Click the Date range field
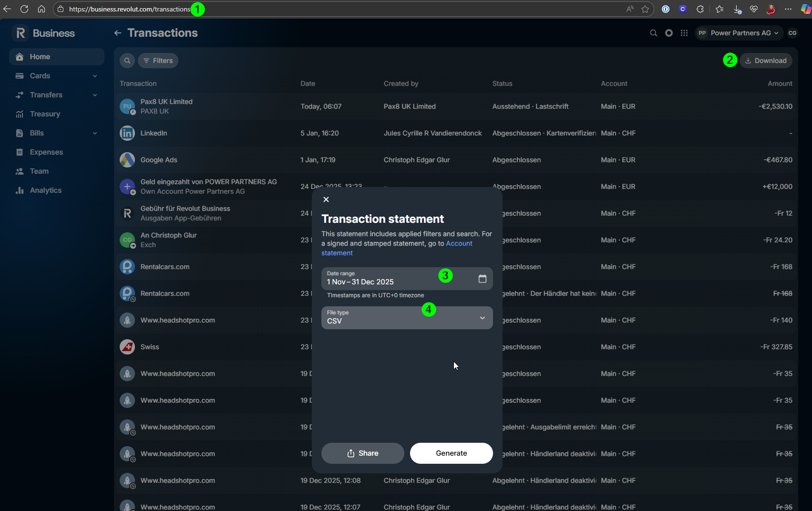The width and height of the screenshot is (812, 511). [x=407, y=279]
